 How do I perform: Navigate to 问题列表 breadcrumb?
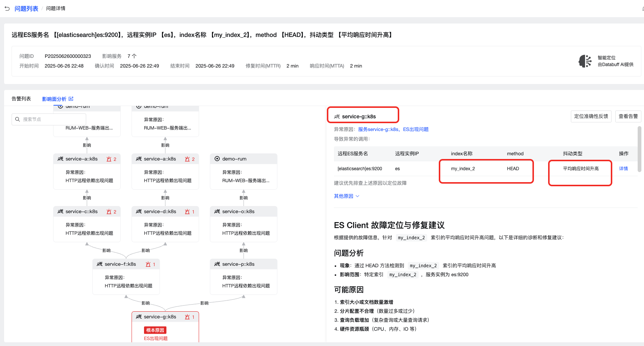[26, 9]
